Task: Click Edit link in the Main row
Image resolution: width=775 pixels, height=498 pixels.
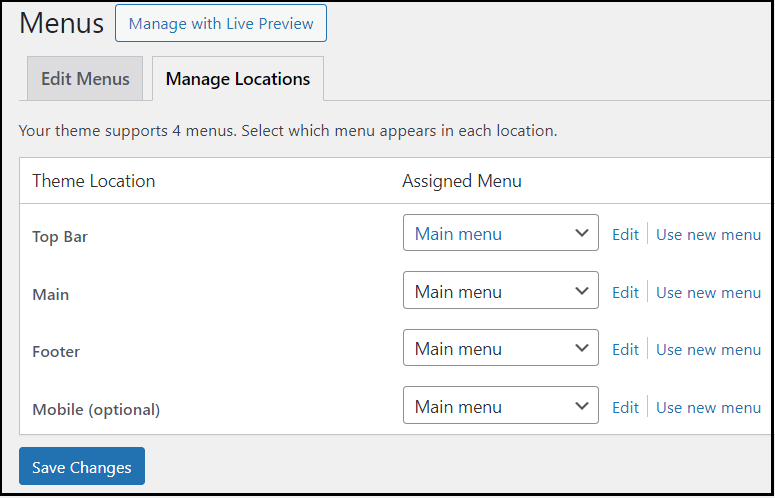Action: tap(625, 293)
